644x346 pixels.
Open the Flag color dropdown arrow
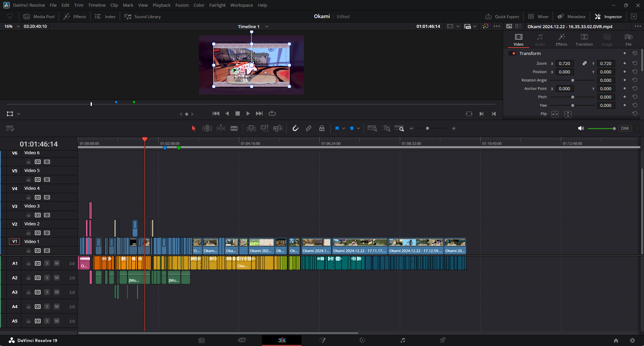coord(343,128)
